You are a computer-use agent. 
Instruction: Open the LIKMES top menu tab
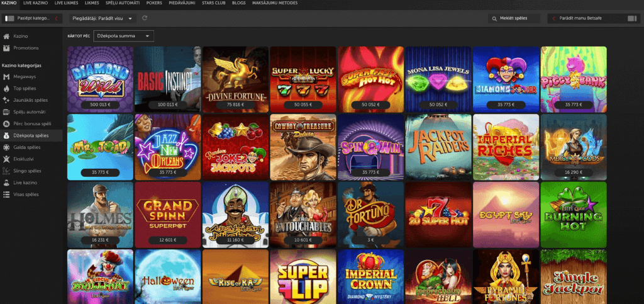92,3
